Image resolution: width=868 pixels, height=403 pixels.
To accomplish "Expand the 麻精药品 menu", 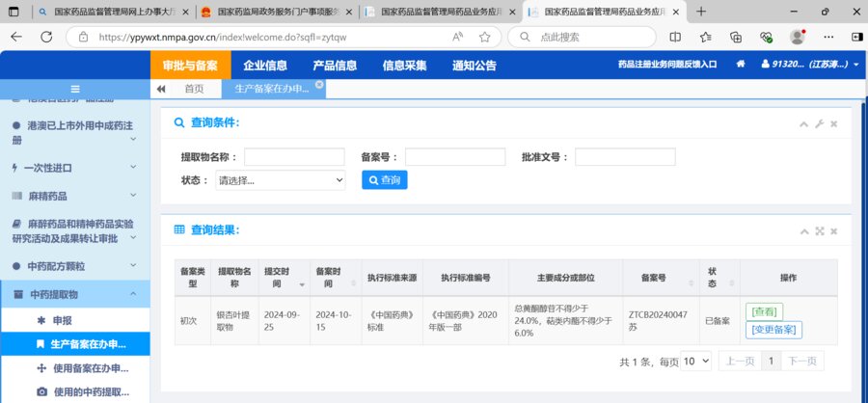I will 74,196.
